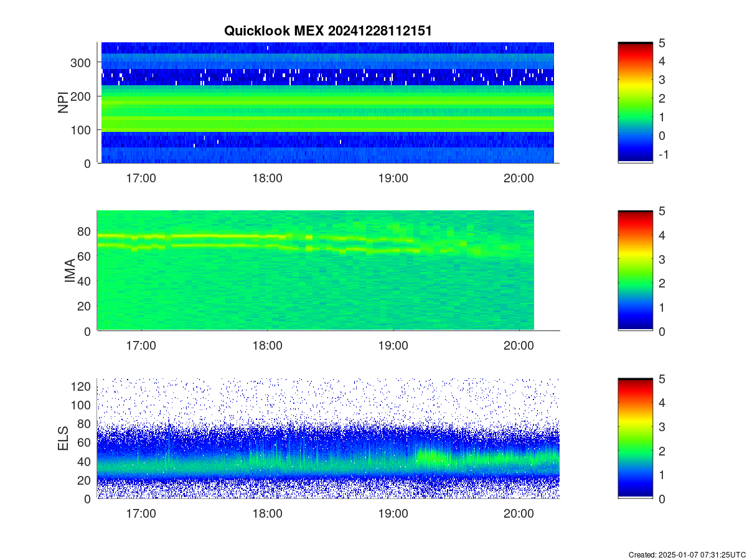Click the 17:00 tick under NPI panel
The image size is (747, 560).
point(141,177)
